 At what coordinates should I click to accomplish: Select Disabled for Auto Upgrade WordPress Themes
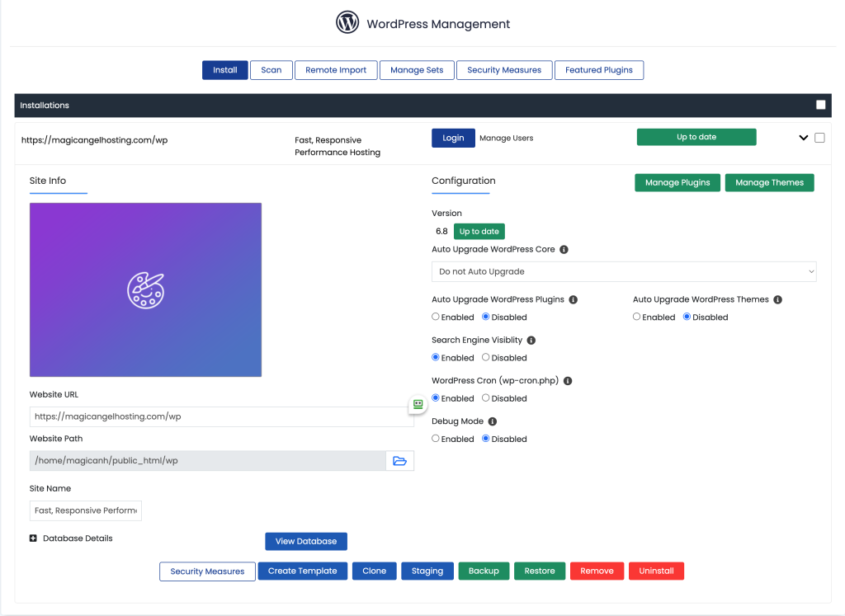687,317
